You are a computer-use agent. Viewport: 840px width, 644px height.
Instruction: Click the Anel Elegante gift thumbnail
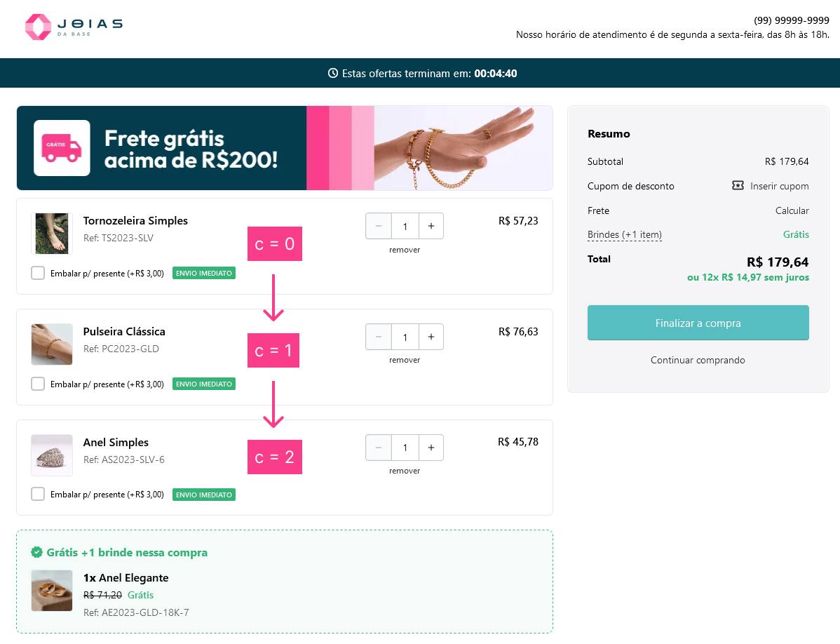point(52,591)
